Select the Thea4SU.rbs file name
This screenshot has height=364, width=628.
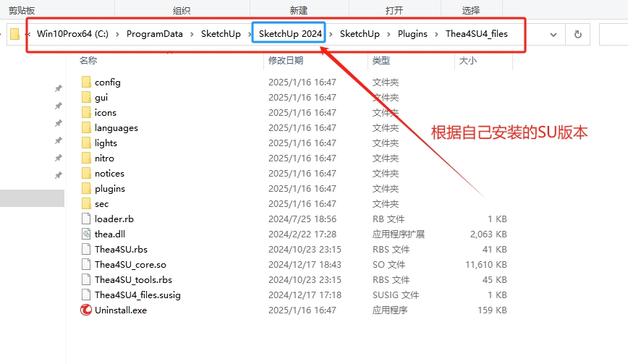121,250
